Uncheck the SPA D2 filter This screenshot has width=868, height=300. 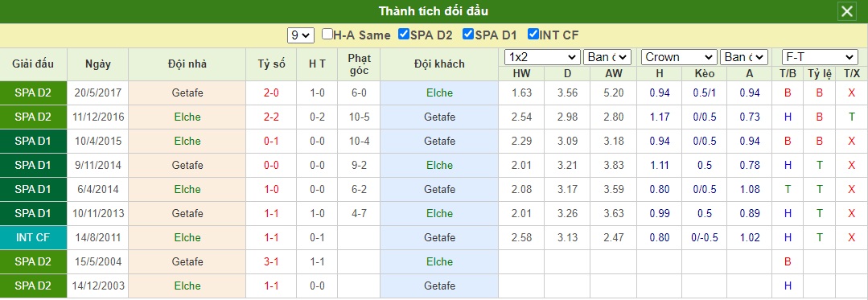404,35
